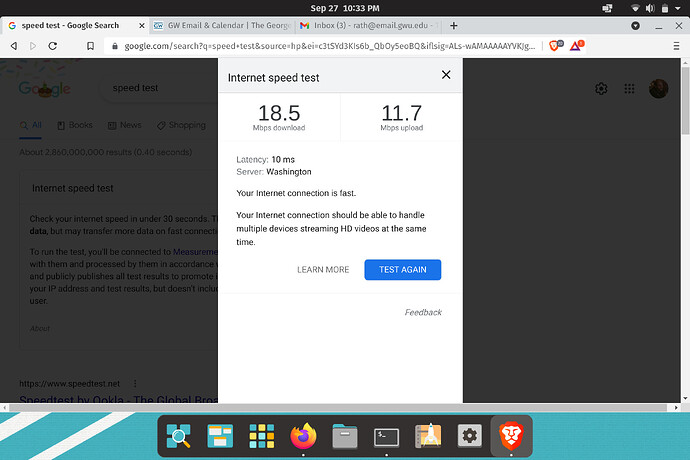Open the LEARN MORE link
This screenshot has height=460, width=690.
coord(323,269)
